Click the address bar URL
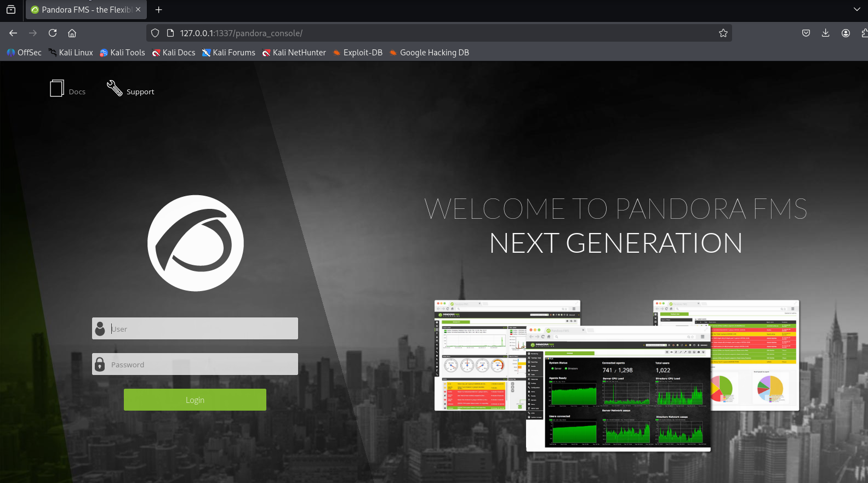The width and height of the screenshot is (868, 483). pyautogui.click(x=241, y=33)
